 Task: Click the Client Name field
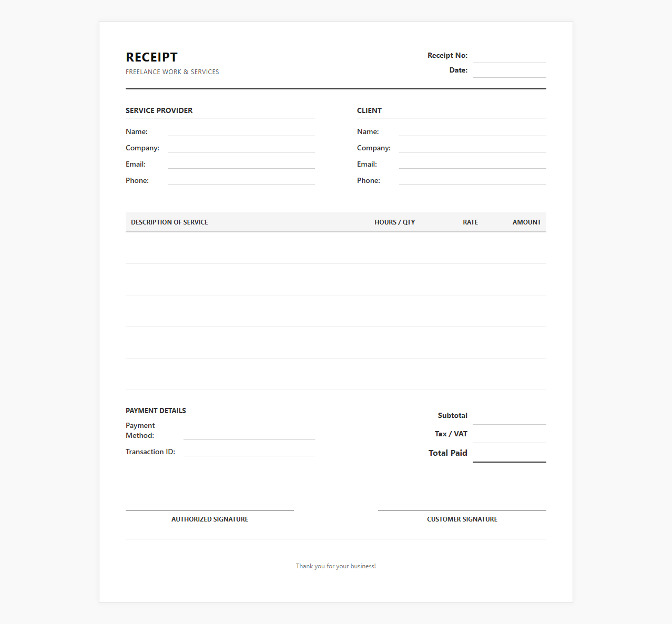[x=473, y=131]
